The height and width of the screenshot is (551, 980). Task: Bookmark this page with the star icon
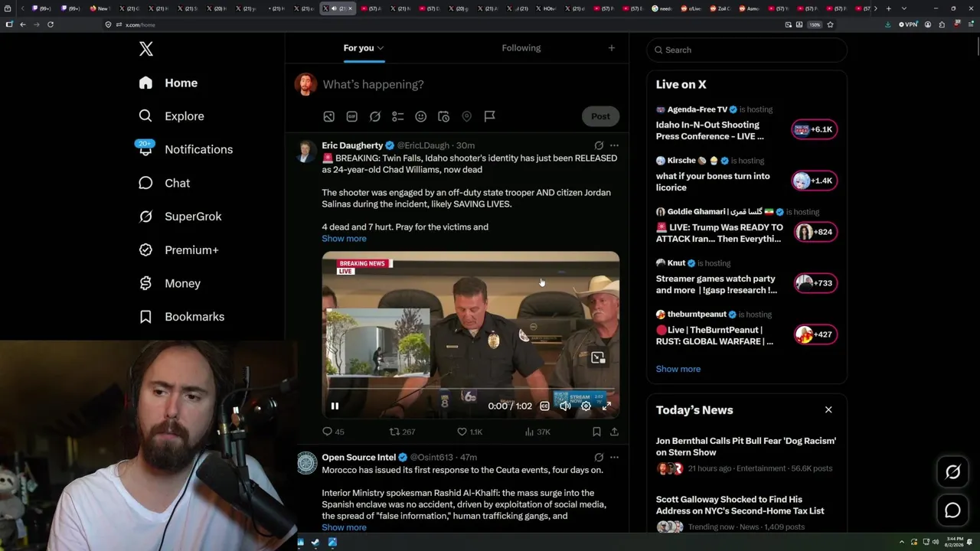[x=831, y=24]
